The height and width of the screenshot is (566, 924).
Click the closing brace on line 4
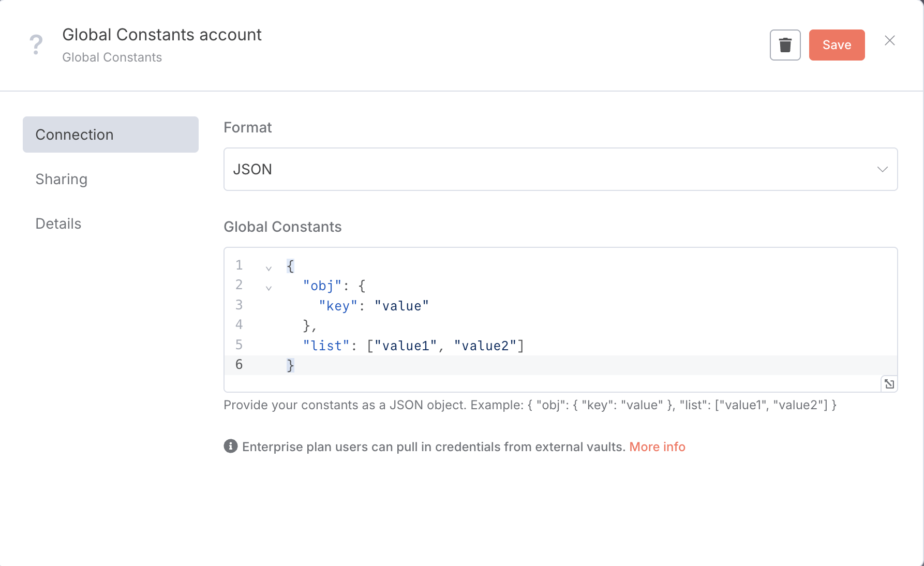click(x=306, y=325)
